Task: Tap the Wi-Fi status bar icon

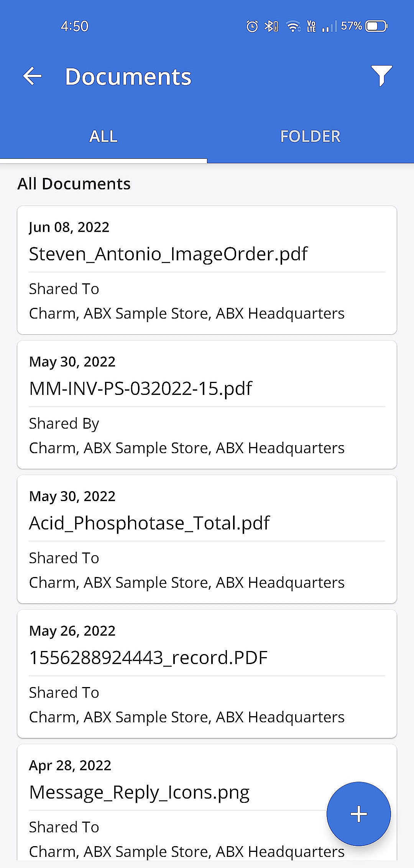Action: click(293, 26)
